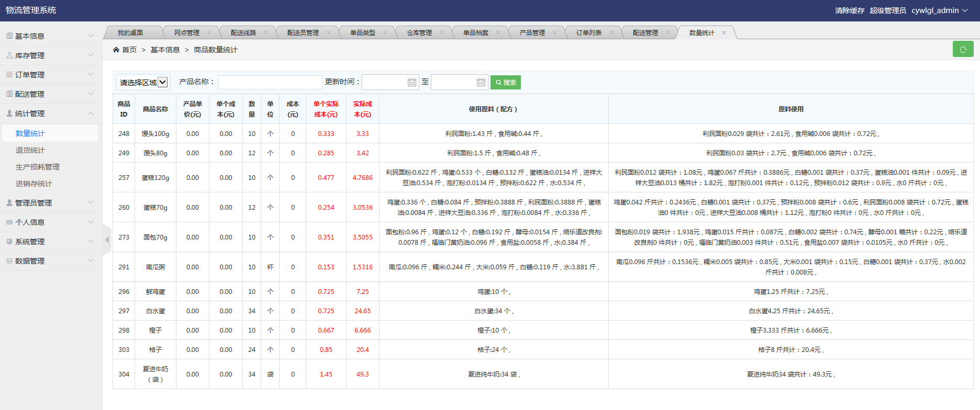
Task: Expand the 订单管理 menu chevron
Action: tap(91, 75)
